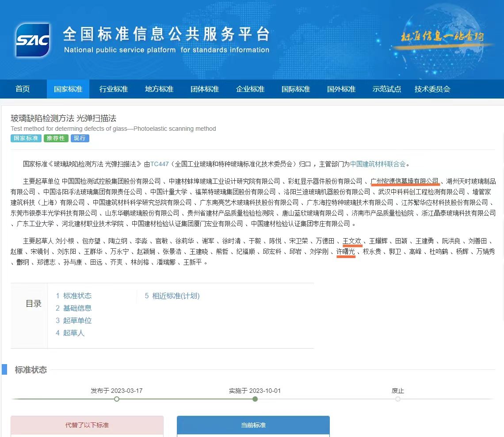Viewport: 504px width, 437px height.
Task: Open the 首页 navigation tab
Action: point(23,89)
